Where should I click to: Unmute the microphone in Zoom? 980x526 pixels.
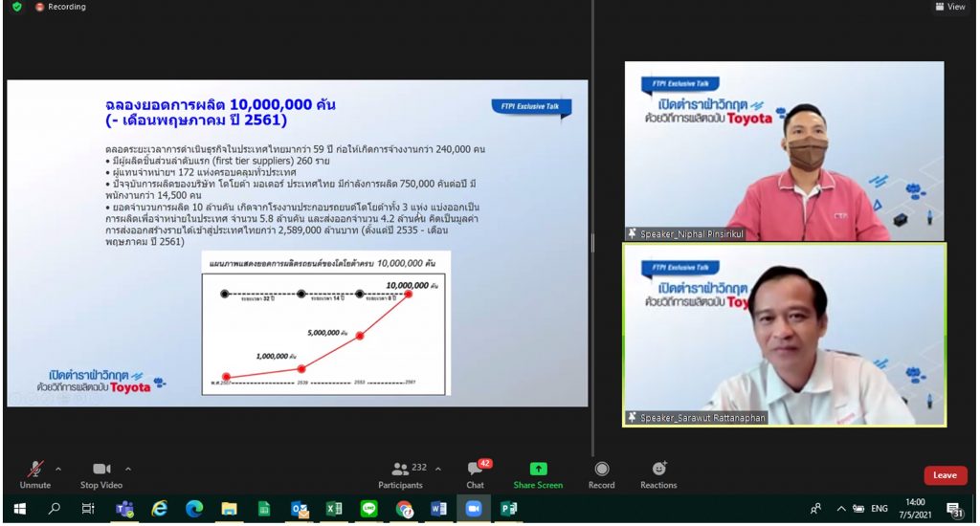coord(35,474)
